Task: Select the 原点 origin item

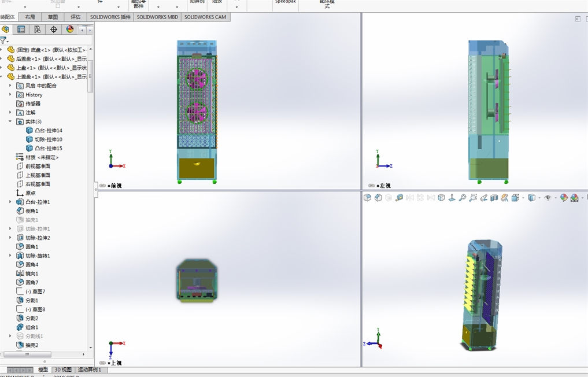Action: tap(26, 193)
